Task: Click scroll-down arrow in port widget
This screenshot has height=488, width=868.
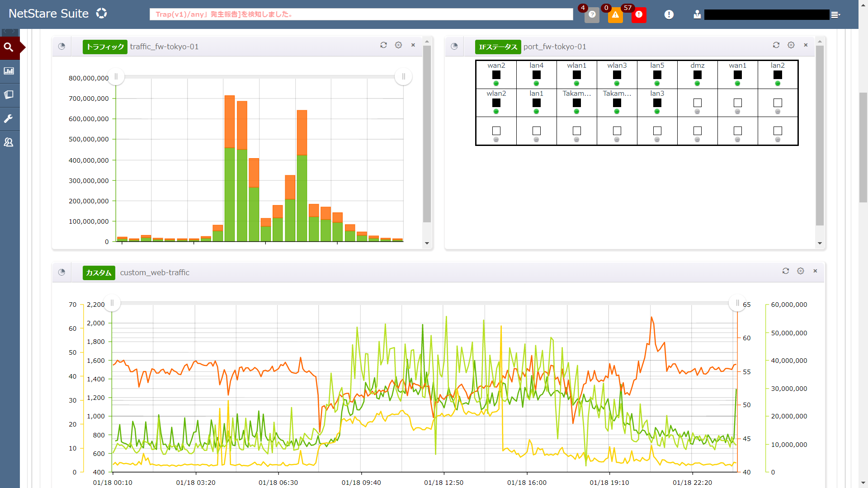Action: [820, 244]
